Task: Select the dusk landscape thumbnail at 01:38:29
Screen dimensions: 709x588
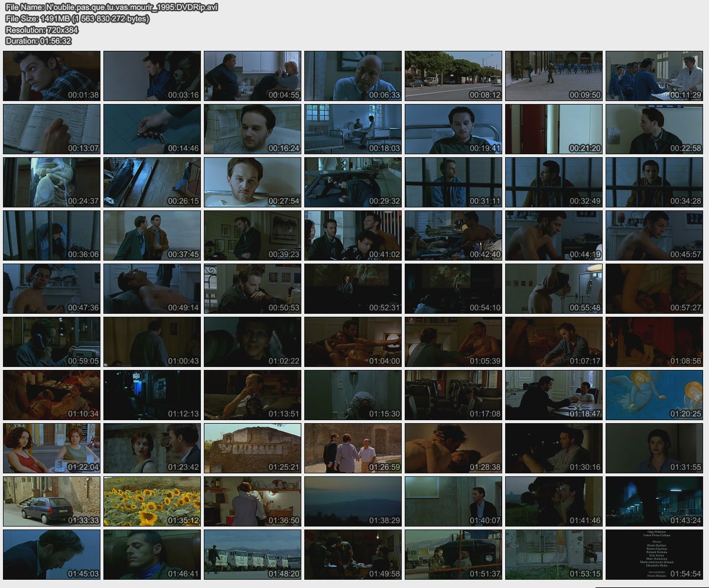Action: point(353,501)
